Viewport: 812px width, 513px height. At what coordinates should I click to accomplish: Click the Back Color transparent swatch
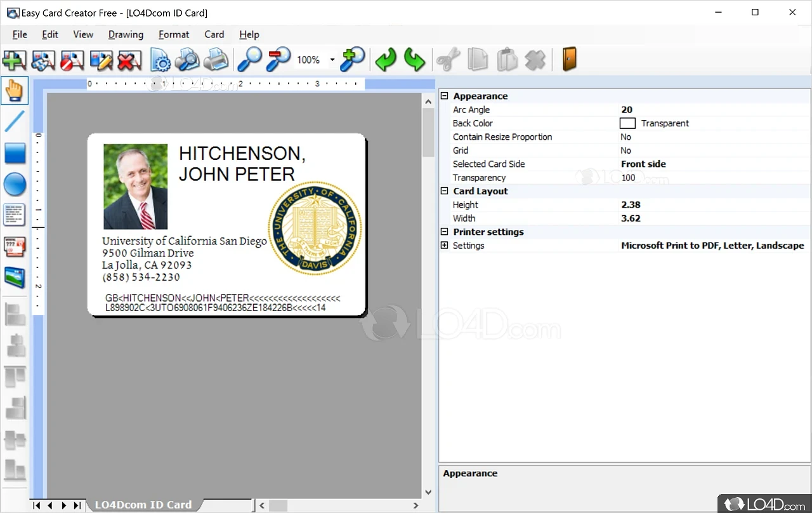click(x=627, y=123)
